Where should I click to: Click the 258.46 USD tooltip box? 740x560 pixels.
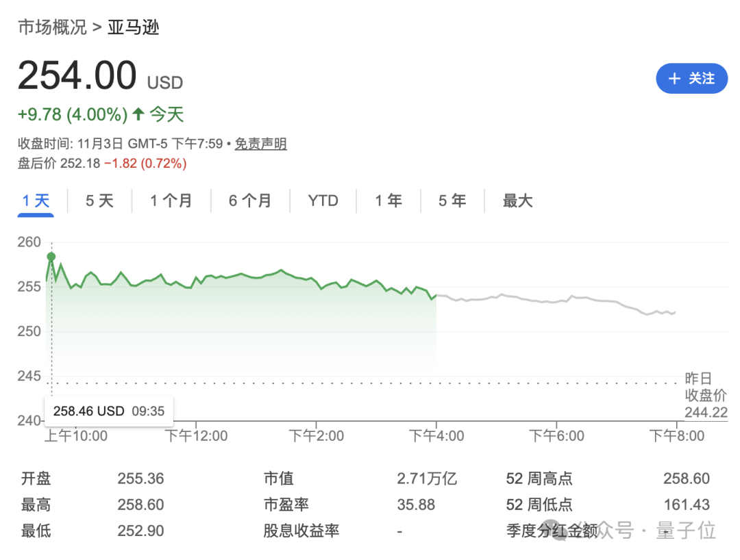pyautogui.click(x=108, y=411)
